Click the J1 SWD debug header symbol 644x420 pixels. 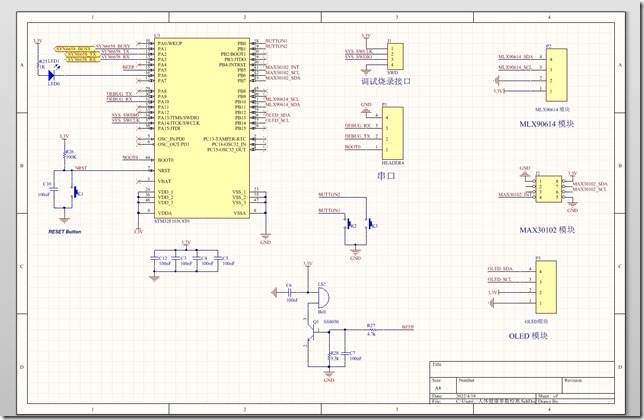pos(396,57)
